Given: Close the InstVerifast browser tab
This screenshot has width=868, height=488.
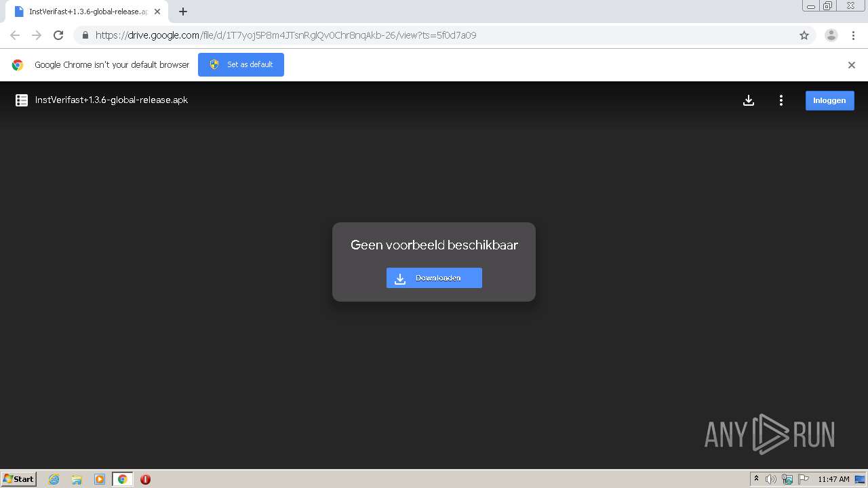Looking at the screenshot, I should [x=157, y=12].
